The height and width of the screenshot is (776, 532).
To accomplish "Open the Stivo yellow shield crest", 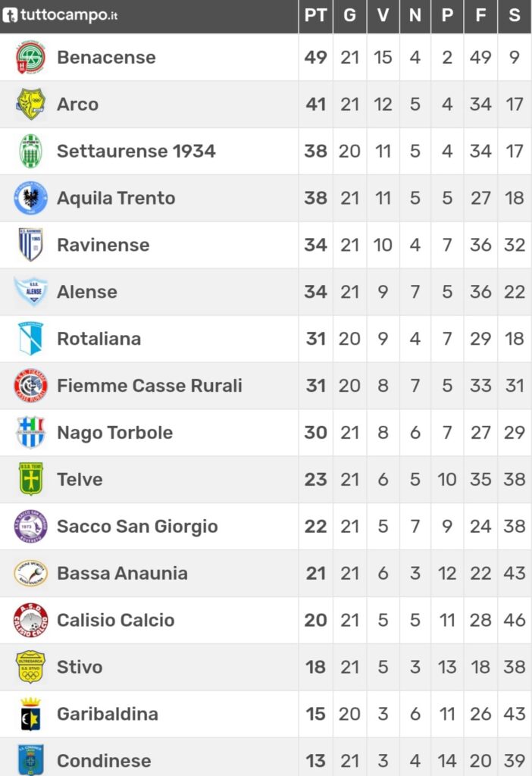I will coord(30,667).
